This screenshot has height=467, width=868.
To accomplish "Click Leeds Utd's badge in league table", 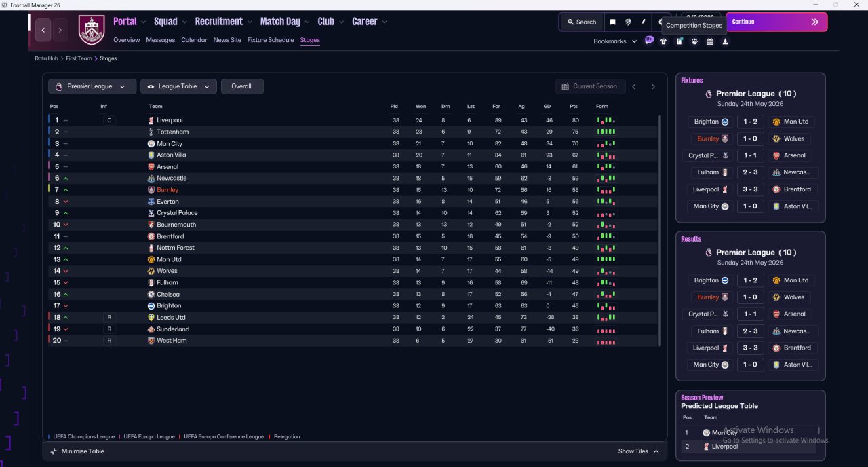I will pos(151,317).
